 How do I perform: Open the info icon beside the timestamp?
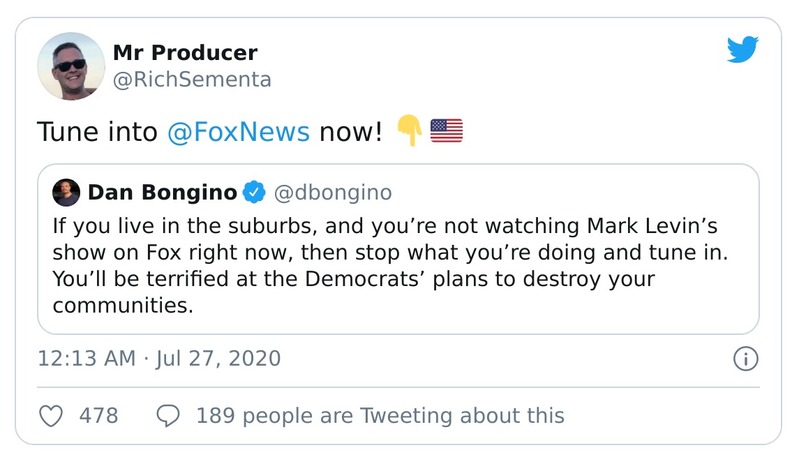pyautogui.click(x=746, y=358)
